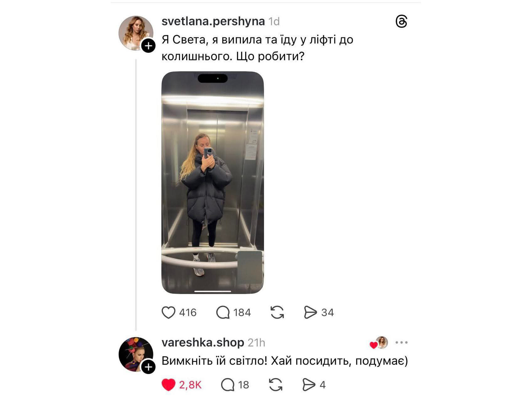
Task: Open svetlana.pershyna username link
Action: click(x=213, y=21)
